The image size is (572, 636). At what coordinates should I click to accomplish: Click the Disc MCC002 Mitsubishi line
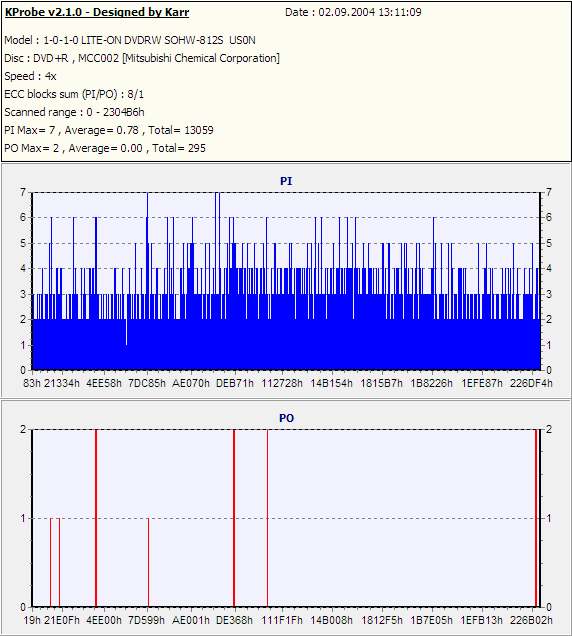pos(142,58)
